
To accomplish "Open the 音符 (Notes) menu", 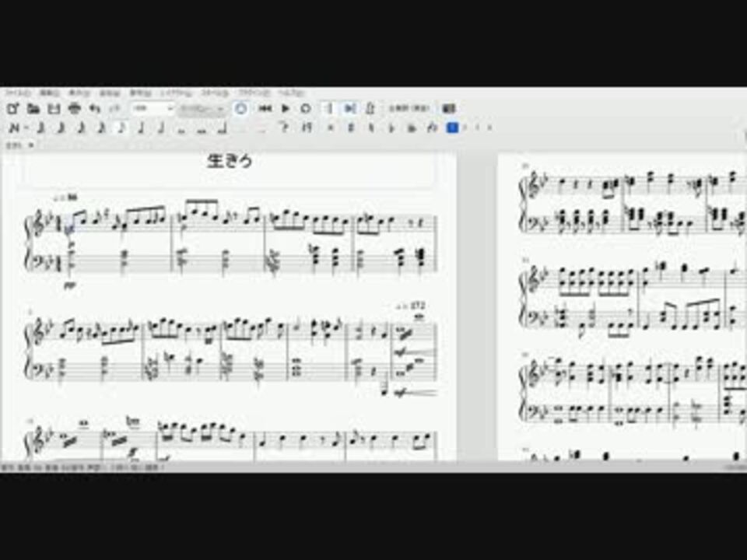I will [141, 93].
